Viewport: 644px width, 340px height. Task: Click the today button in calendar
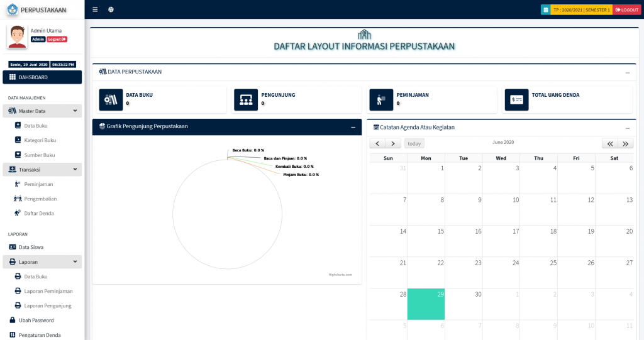click(x=414, y=143)
